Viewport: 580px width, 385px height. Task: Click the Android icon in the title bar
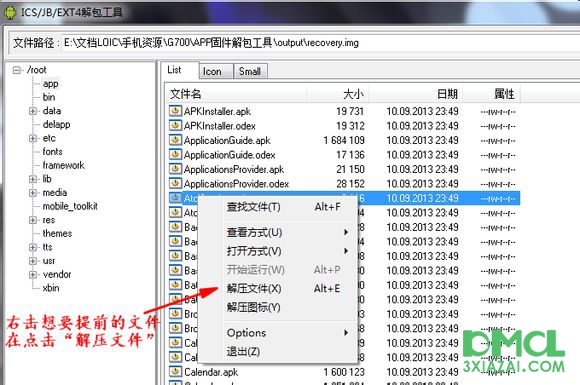click(x=10, y=12)
